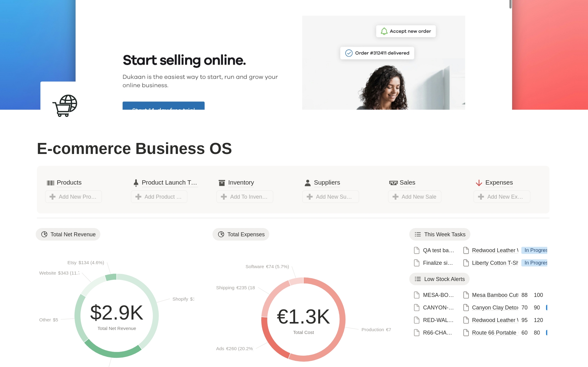Screen dimensions: 588x367
Task: Click the page scrollbar at the top right
Action: (510, 4)
